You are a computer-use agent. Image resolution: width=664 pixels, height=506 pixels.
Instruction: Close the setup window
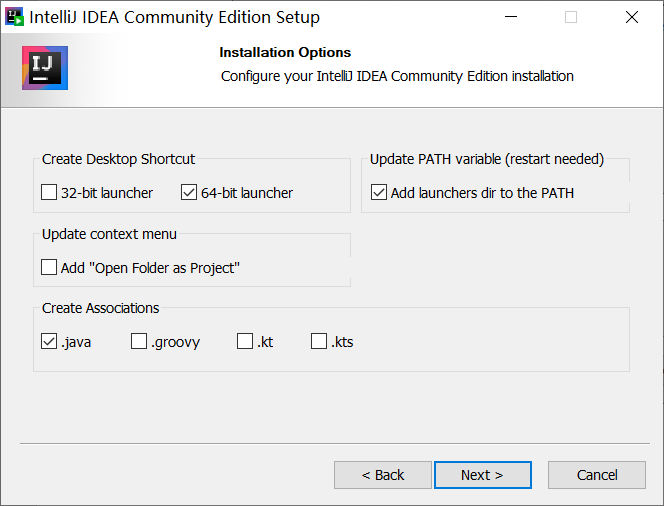(632, 17)
